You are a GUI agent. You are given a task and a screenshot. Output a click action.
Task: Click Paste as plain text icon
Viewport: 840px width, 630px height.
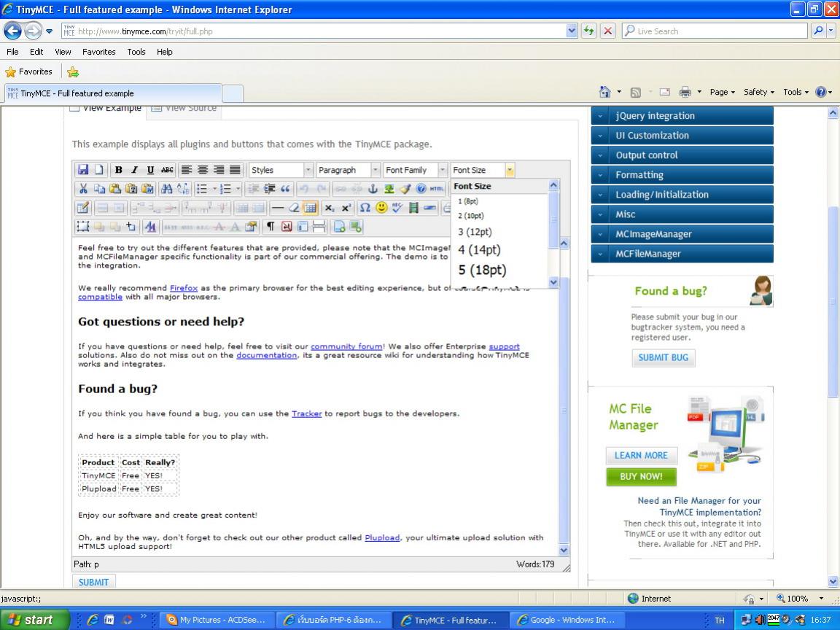point(131,189)
